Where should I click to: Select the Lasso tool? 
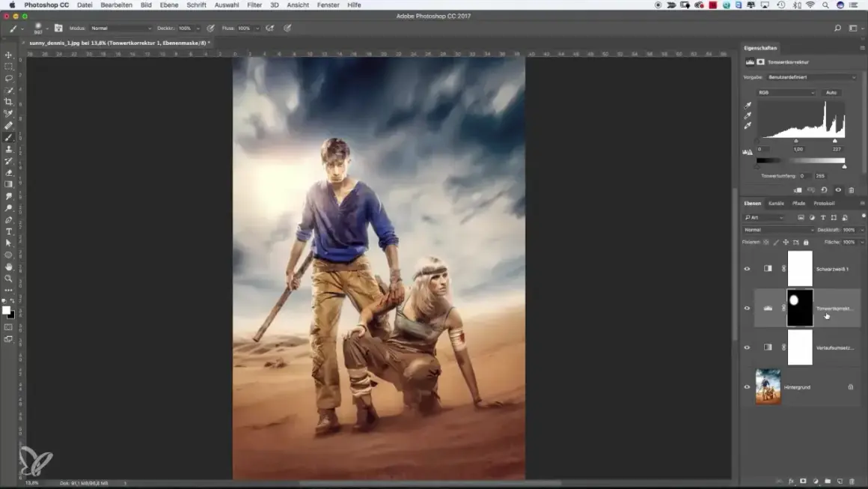pyautogui.click(x=8, y=78)
